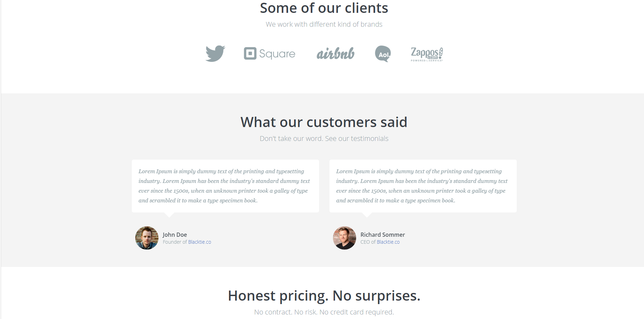644x319 pixels.
Task: Open the airbnb brand logo
Action: [x=335, y=53]
